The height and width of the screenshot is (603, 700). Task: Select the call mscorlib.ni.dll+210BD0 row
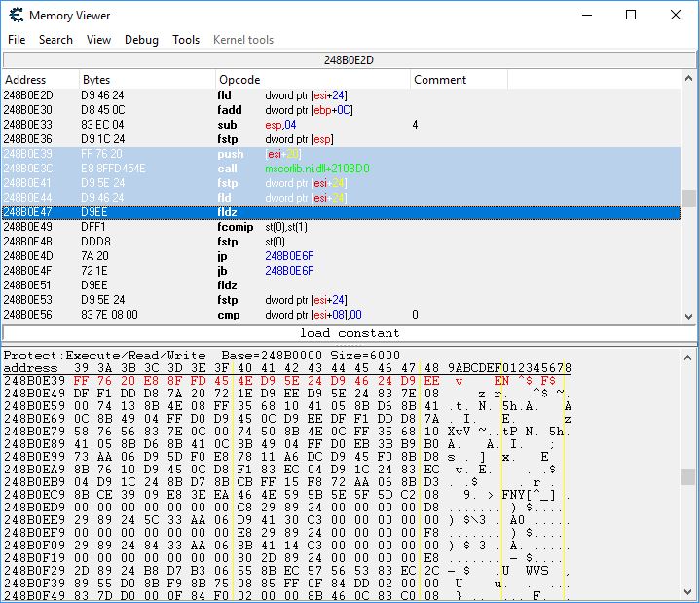click(x=292, y=169)
